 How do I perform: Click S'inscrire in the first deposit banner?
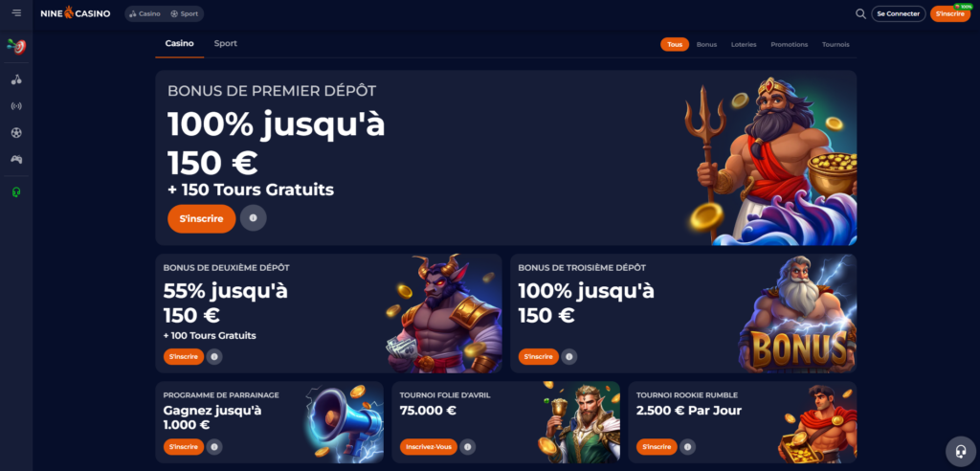pyautogui.click(x=201, y=219)
